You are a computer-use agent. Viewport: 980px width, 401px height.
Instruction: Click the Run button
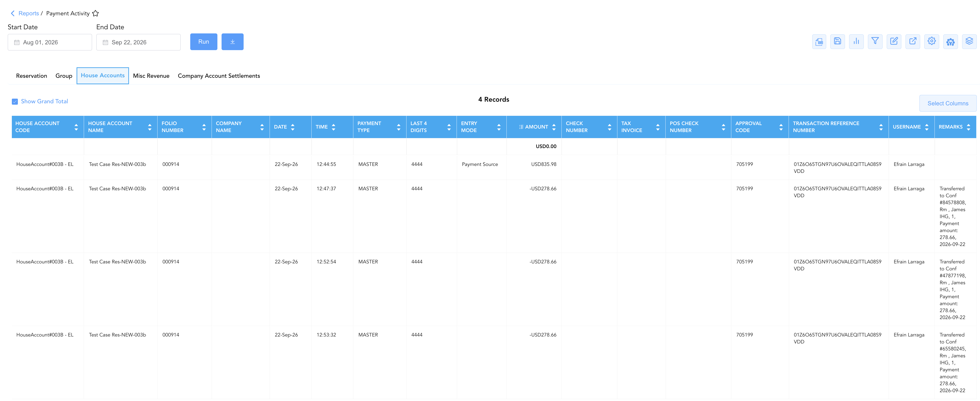(x=203, y=42)
